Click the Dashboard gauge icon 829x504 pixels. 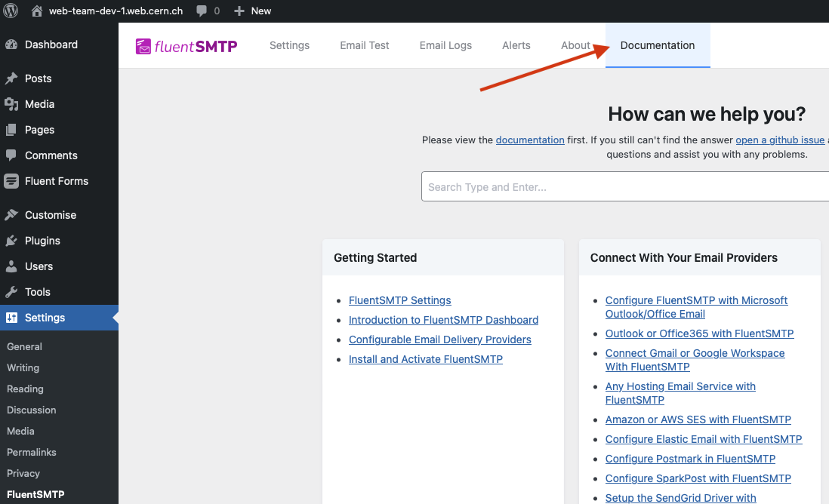click(x=11, y=45)
